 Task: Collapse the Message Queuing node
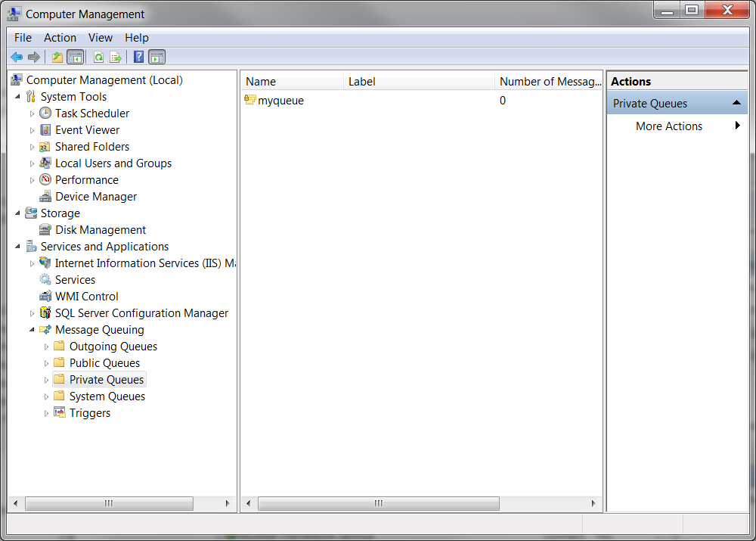pyautogui.click(x=33, y=330)
